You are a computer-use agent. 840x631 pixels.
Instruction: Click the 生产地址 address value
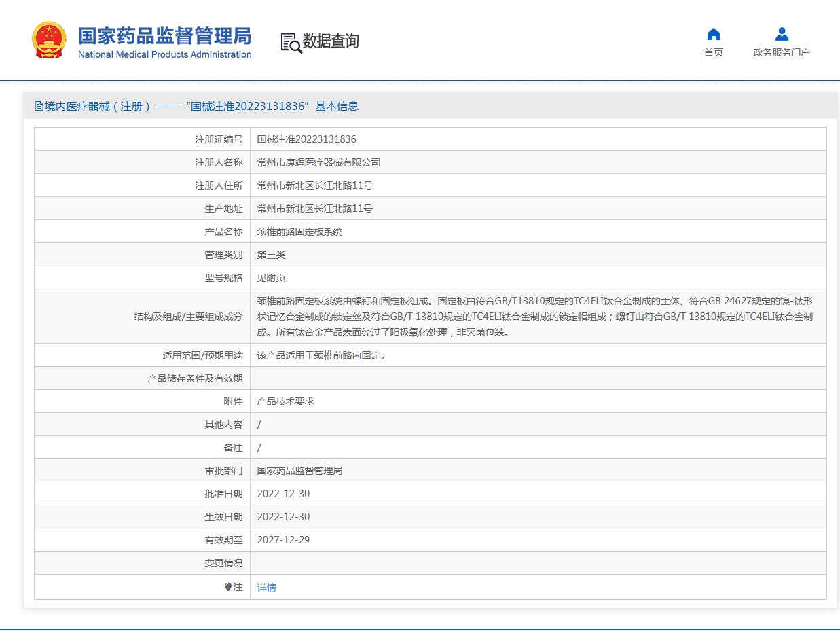[315, 209]
